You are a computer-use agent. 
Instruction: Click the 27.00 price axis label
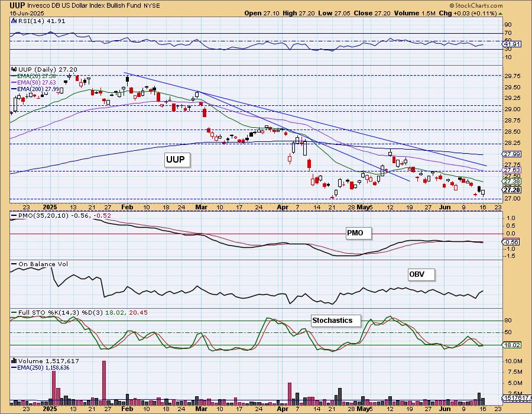tap(512, 199)
